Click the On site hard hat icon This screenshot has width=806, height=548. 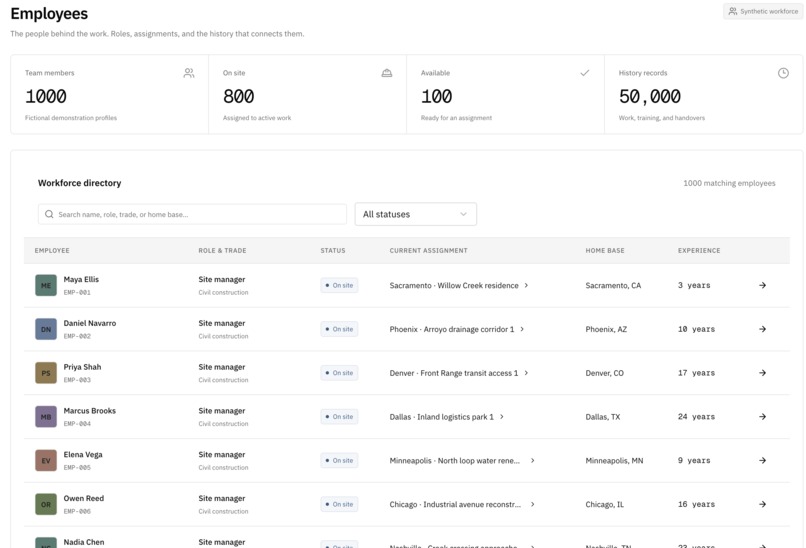(x=387, y=73)
